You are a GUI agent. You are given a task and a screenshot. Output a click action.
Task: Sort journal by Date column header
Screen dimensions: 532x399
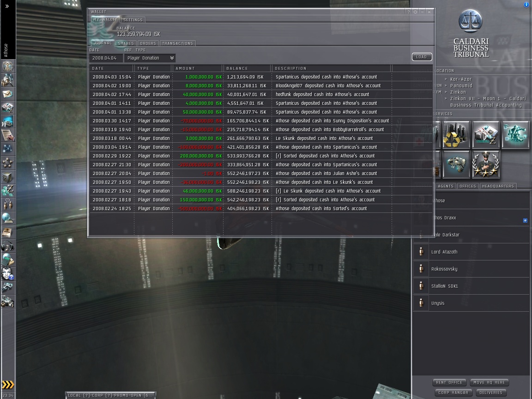click(112, 68)
